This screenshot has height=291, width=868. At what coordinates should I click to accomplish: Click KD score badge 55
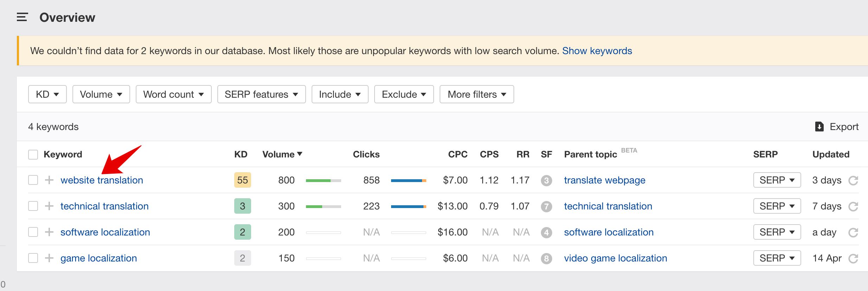243,180
